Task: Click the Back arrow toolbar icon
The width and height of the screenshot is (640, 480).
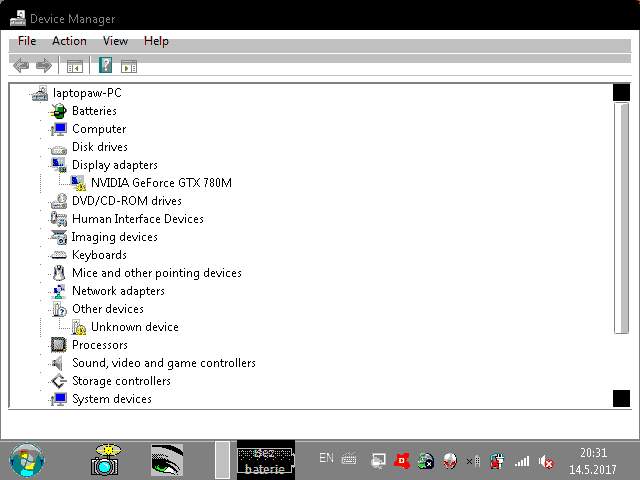Action: (21, 65)
